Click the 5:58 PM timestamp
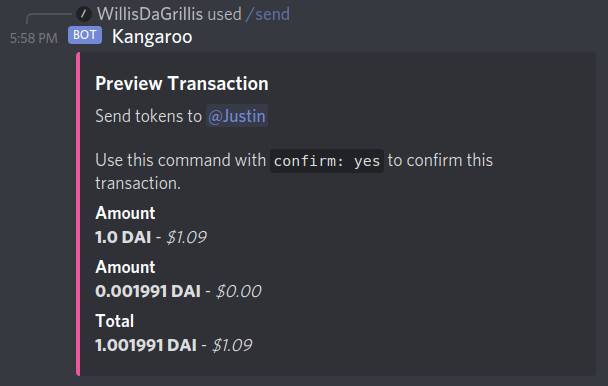The height and width of the screenshot is (386, 608). (34, 38)
